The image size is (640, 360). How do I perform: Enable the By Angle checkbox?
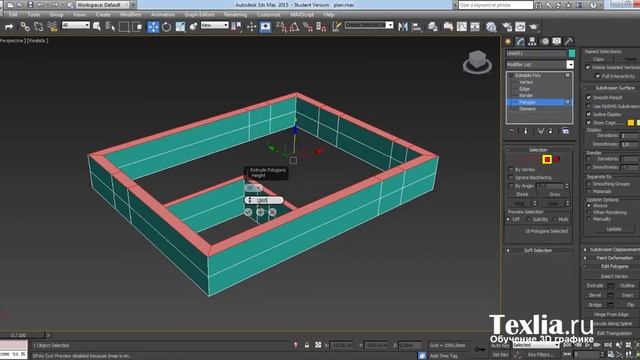pos(511,186)
